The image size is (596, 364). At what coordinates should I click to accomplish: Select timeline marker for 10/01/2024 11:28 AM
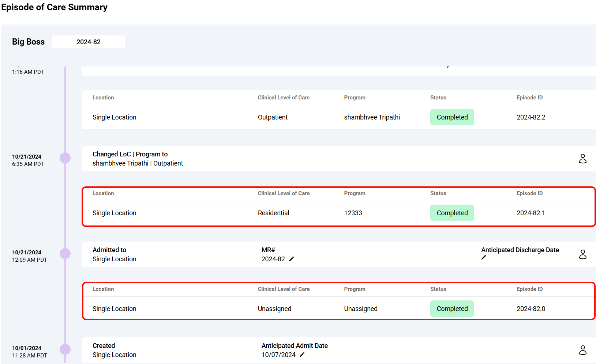[65, 349]
